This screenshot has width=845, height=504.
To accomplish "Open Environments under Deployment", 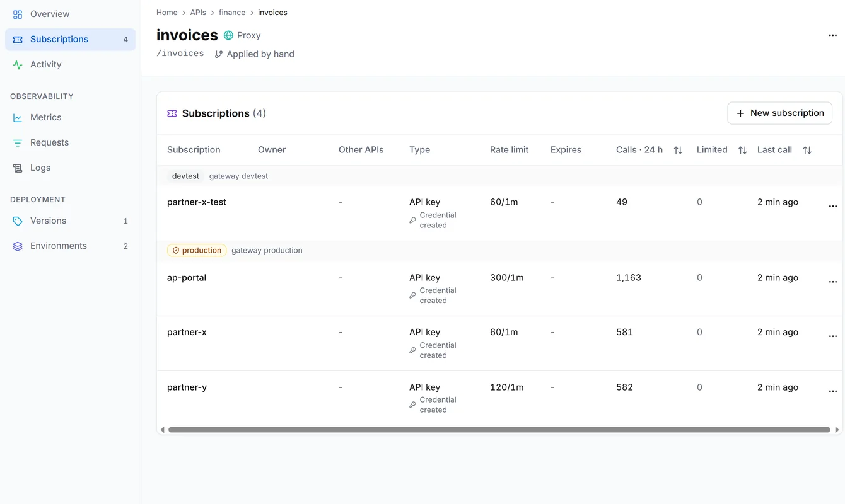I will click(x=70, y=246).
